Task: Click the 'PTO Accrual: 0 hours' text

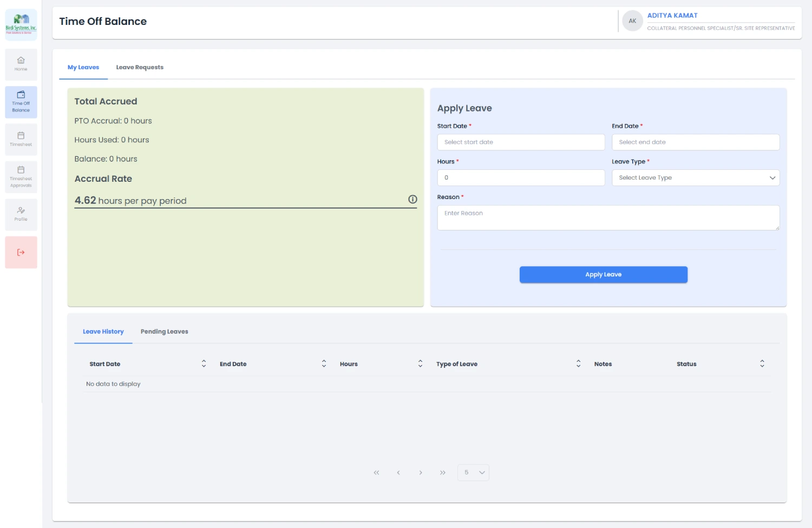Action: point(113,121)
